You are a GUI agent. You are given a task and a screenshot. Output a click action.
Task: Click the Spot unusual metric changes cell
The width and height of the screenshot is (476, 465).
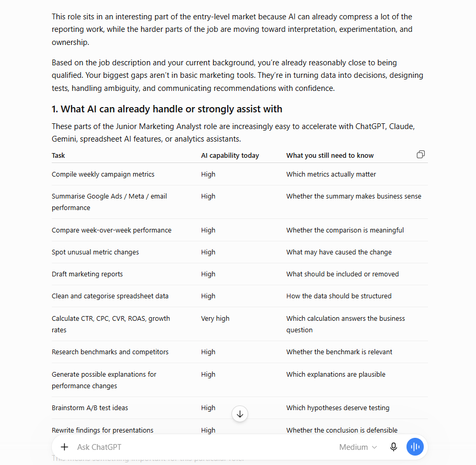95,252
